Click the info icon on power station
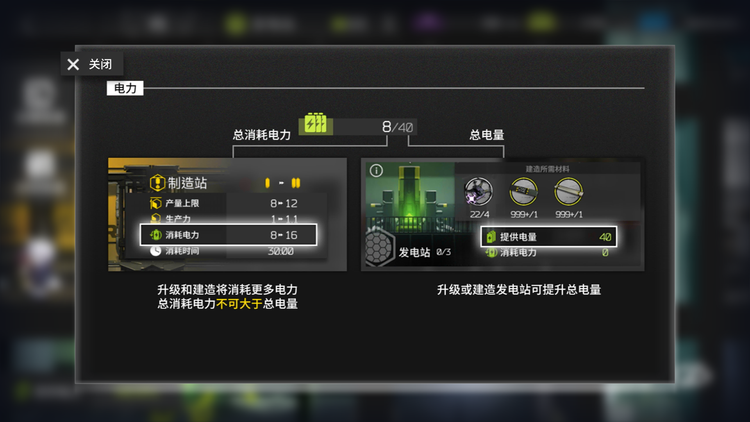 pyautogui.click(x=376, y=170)
